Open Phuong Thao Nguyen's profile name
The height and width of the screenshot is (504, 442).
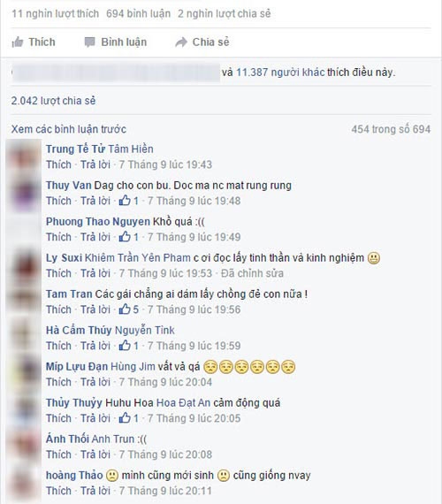pyautogui.click(x=98, y=222)
